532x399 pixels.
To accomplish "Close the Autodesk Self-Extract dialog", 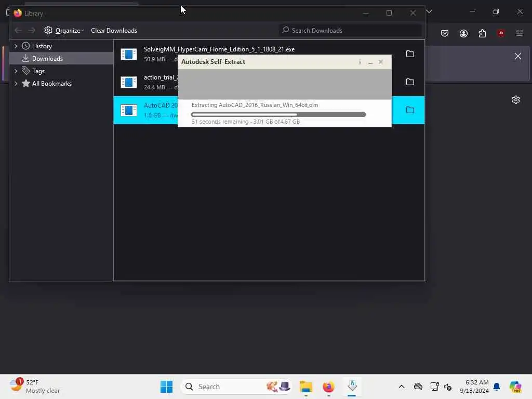I will 381,62.
